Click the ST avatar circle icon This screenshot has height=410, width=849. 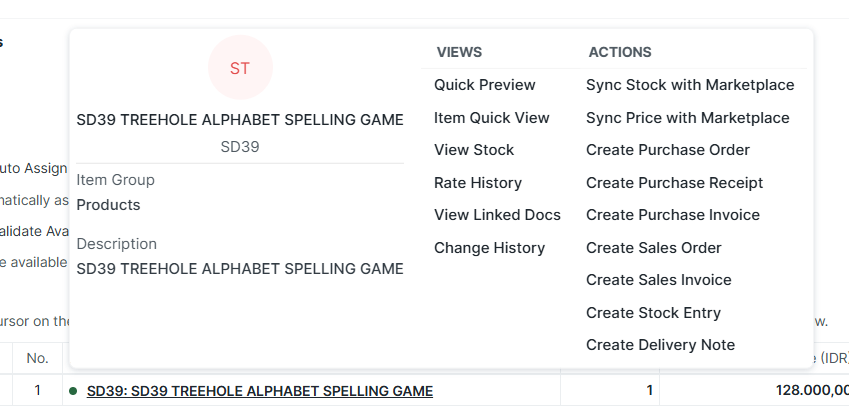240,68
